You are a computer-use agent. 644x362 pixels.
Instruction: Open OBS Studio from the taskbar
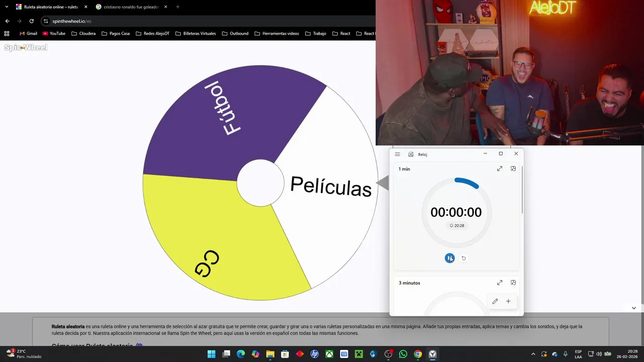pos(388,354)
